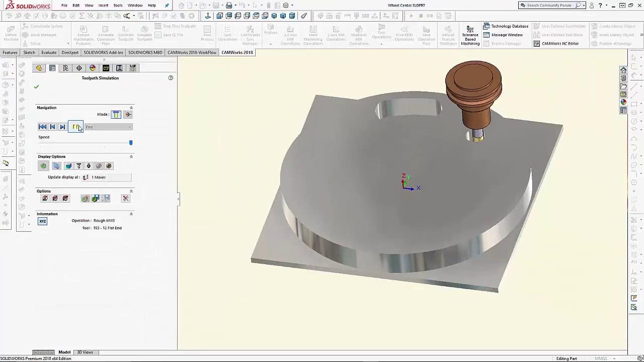Step to next move in simulation
The image size is (644, 362).
pos(62,127)
